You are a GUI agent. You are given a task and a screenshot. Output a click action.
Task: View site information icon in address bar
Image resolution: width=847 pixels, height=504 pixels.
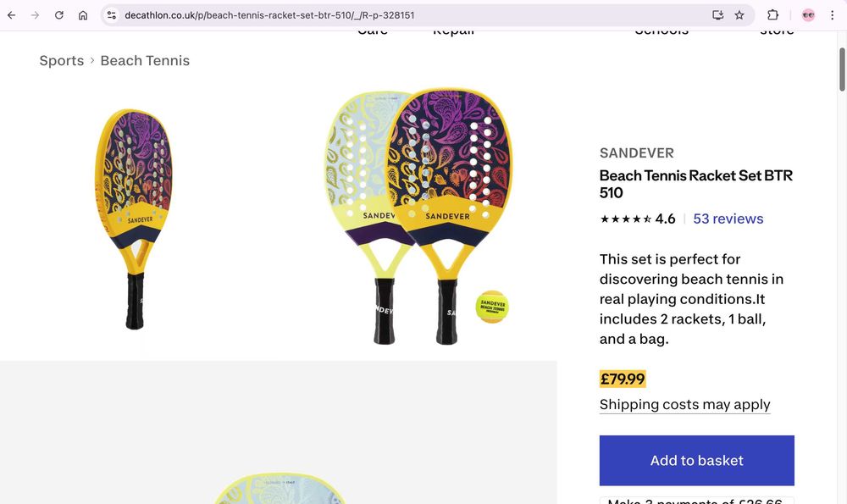coord(111,15)
